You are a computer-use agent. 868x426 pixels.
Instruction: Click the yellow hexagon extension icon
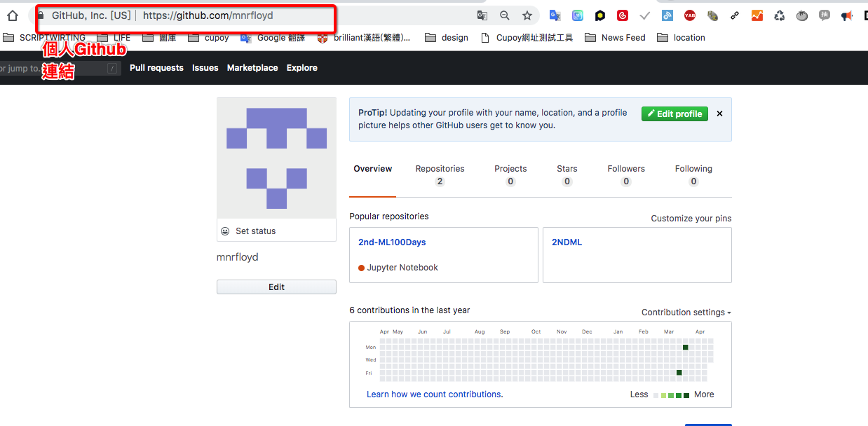click(600, 15)
